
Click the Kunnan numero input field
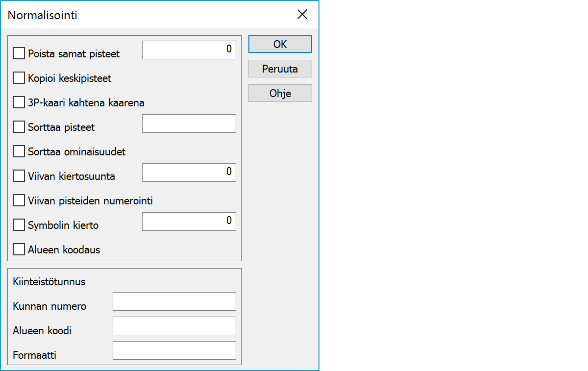click(x=174, y=301)
